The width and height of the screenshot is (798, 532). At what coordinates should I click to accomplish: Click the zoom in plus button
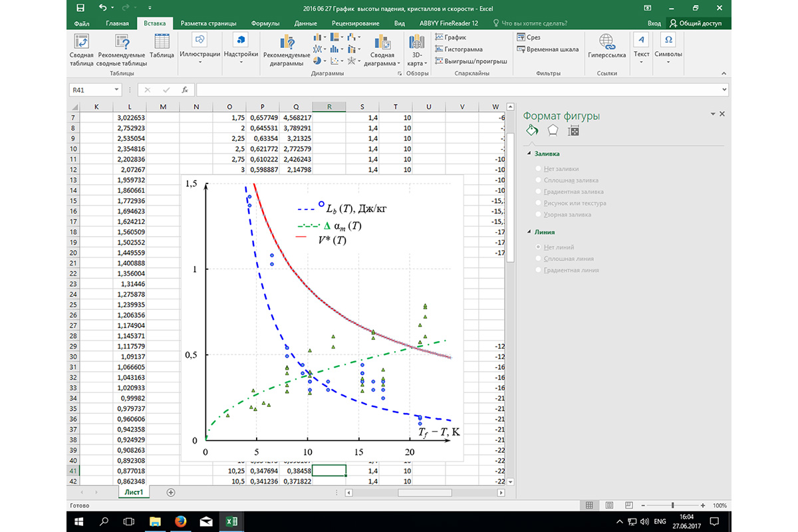[x=704, y=506]
